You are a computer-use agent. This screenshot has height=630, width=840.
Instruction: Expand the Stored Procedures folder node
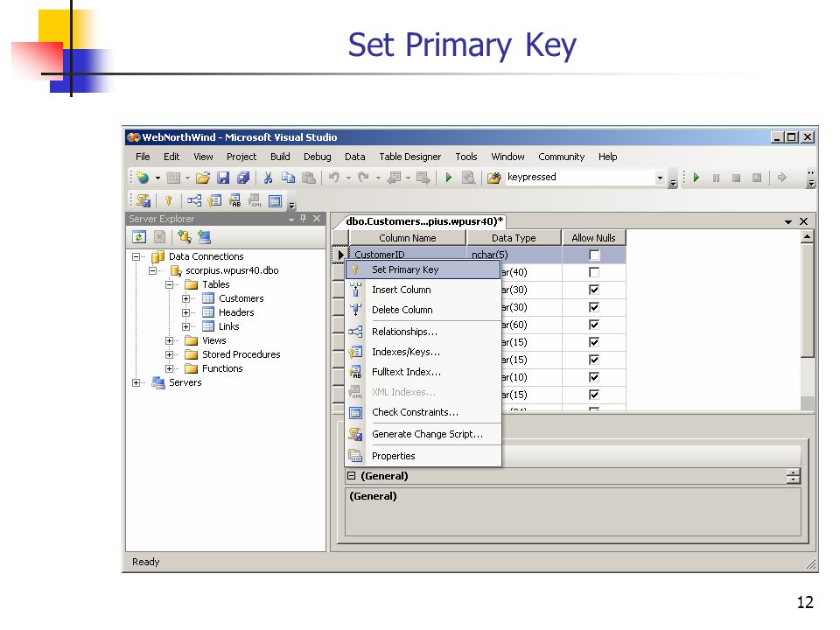click(169, 354)
